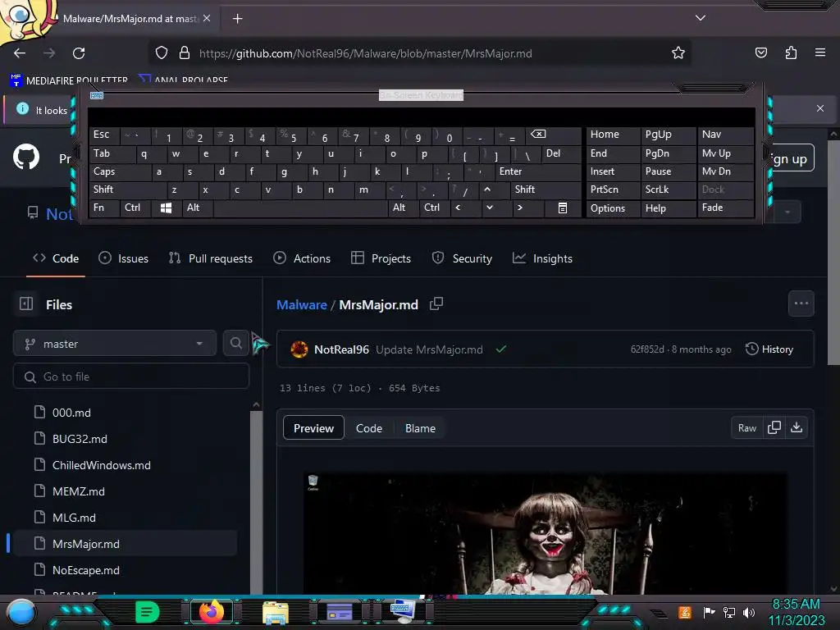Open the green notes app in the taskbar

point(148,611)
